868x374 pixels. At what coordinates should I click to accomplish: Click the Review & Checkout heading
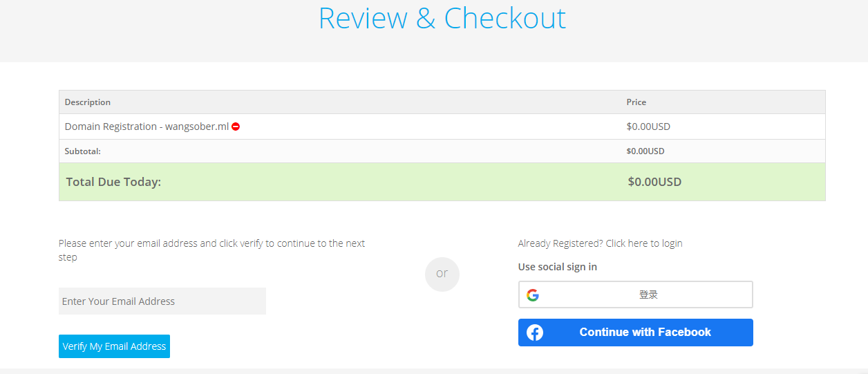(442, 18)
